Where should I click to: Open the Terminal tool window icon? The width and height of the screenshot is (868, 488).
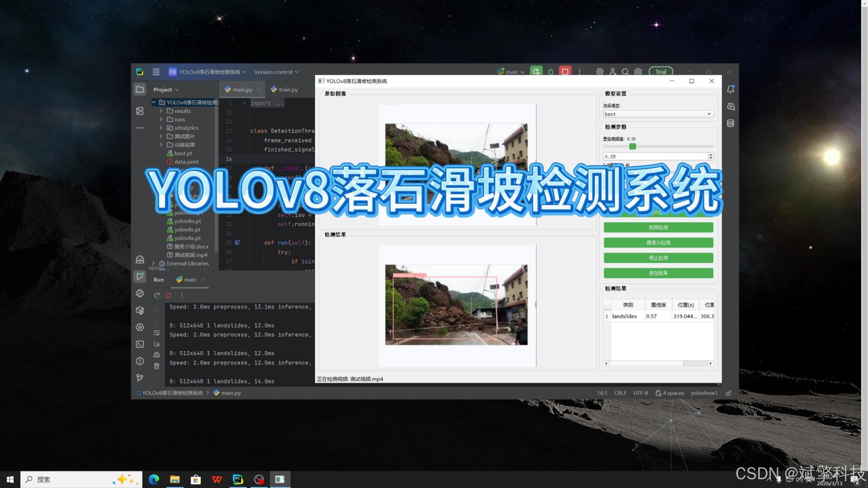pyautogui.click(x=140, y=344)
